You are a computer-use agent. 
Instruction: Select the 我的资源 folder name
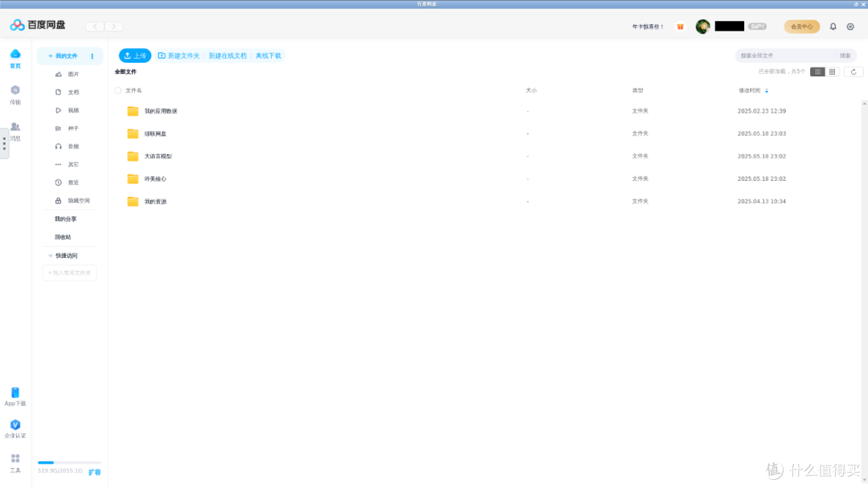156,202
